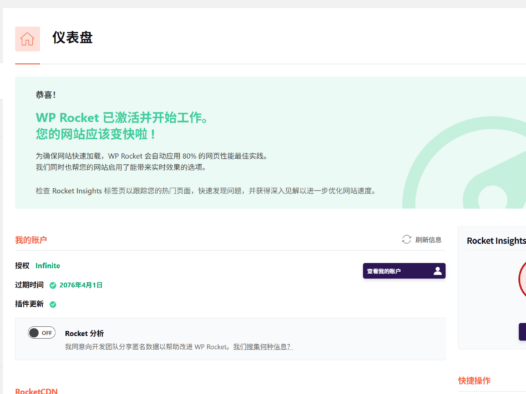Click the WP Rocket 已激活并开始工作 headline

point(122,118)
